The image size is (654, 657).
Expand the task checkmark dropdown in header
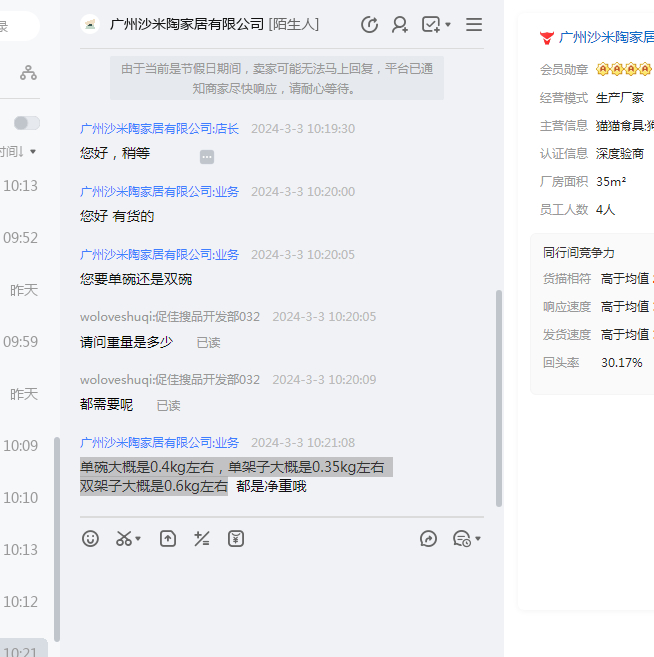pyautogui.click(x=448, y=25)
